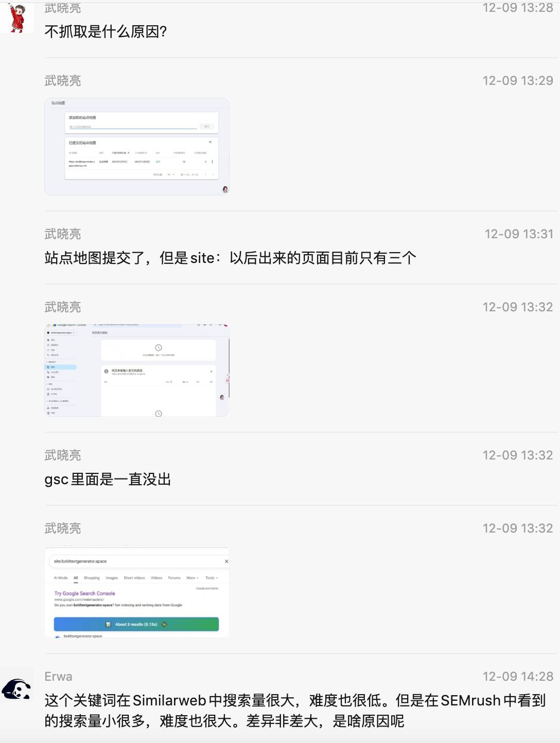Open the sitemap screenshot thumbnail
Image resolution: width=560 pixels, height=743 pixels.
click(x=137, y=147)
